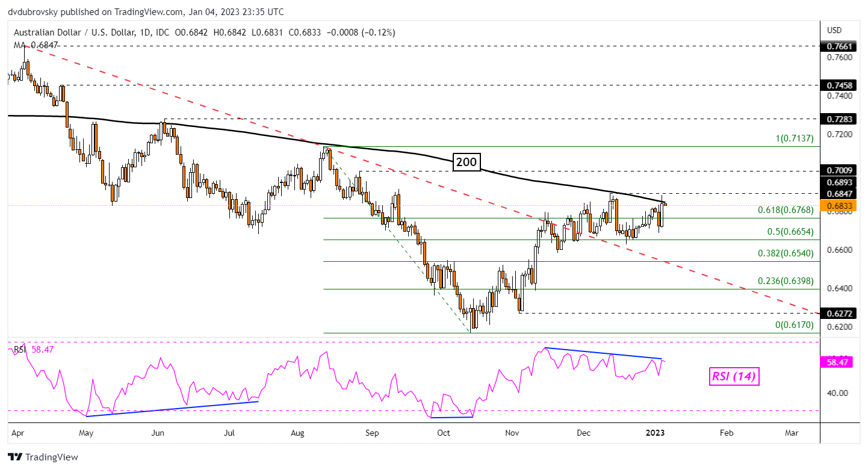Click the 0.7283 price label

click(x=839, y=119)
